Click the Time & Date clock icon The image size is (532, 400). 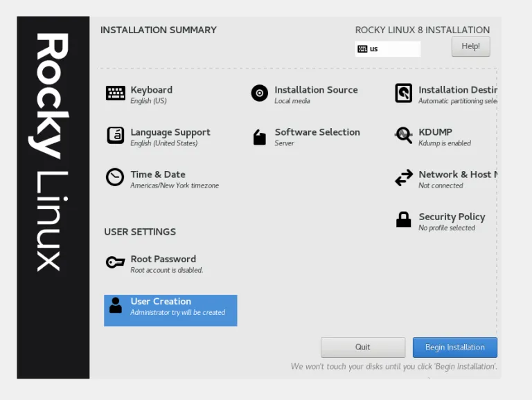click(x=115, y=177)
